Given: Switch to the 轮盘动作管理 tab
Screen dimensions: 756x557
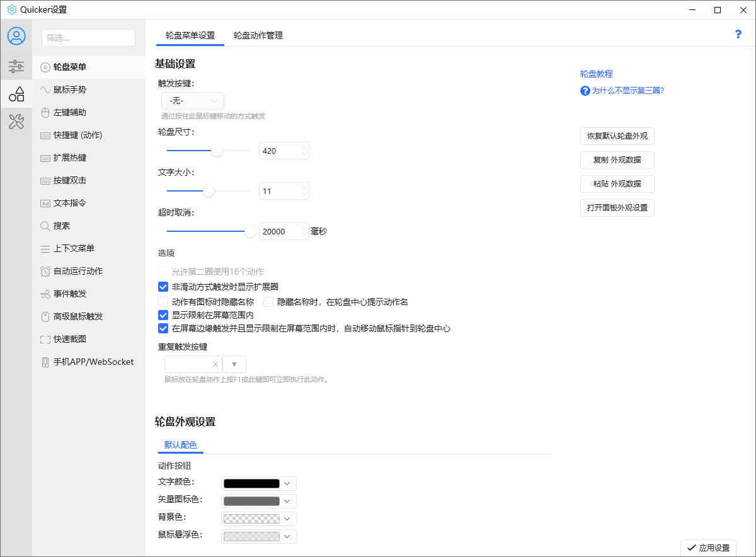Looking at the screenshot, I should 258,36.
